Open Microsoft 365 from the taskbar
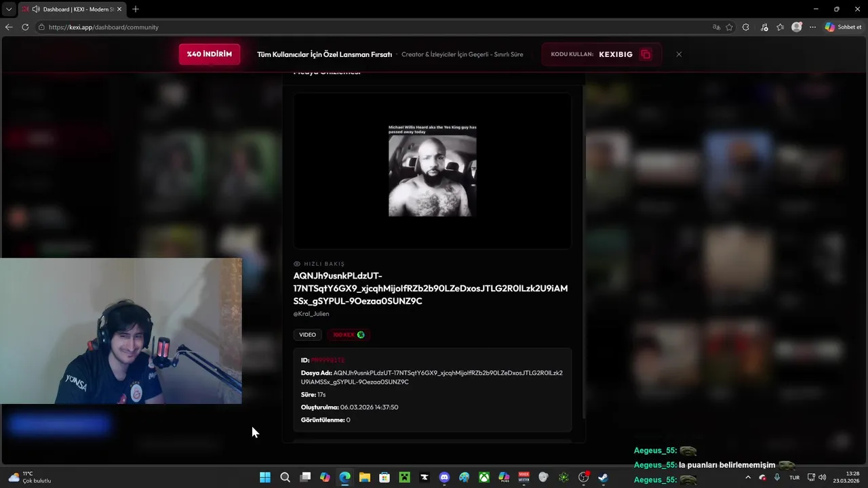Viewport: 868px width, 488px height. click(504, 477)
